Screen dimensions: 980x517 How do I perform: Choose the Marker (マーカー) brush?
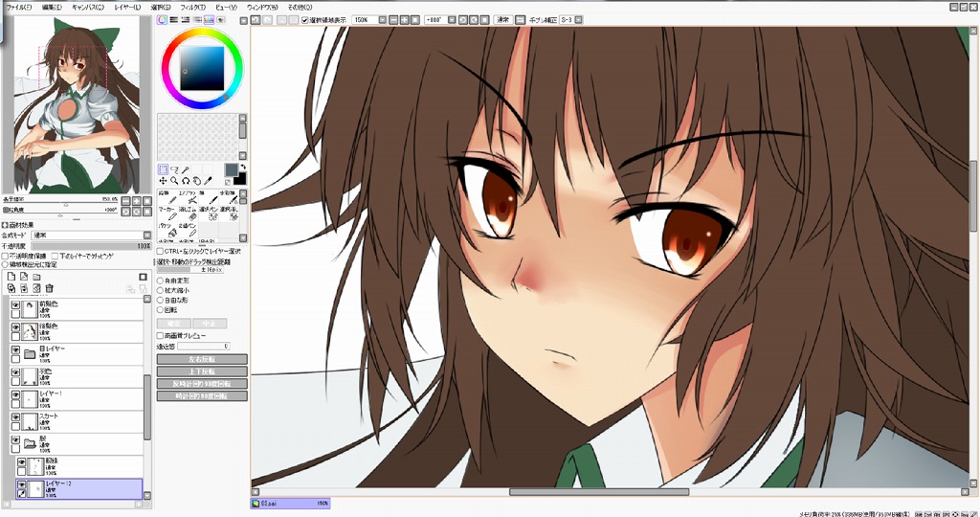(x=167, y=214)
